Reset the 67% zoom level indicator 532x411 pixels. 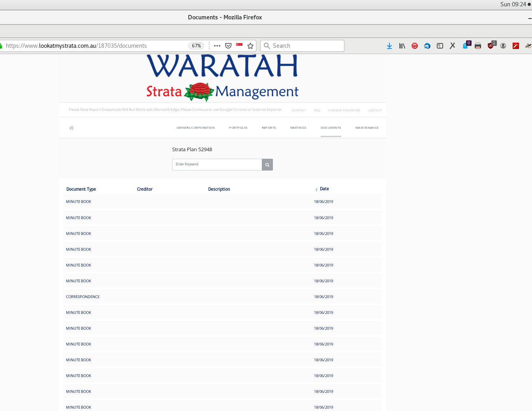click(196, 46)
